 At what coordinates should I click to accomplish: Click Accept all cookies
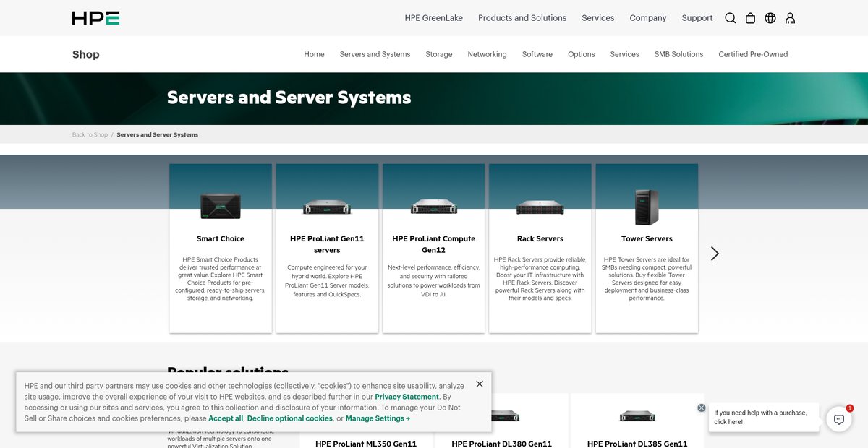pos(226,418)
